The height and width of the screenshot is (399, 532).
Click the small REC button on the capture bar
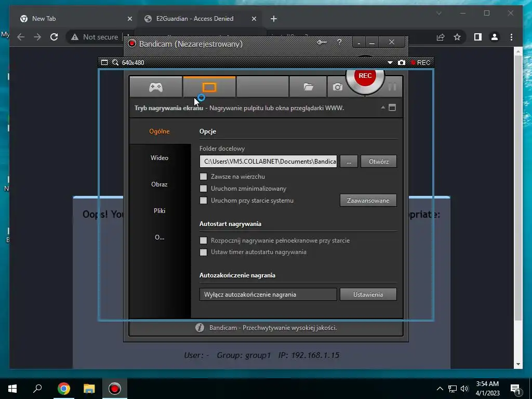tap(420, 62)
